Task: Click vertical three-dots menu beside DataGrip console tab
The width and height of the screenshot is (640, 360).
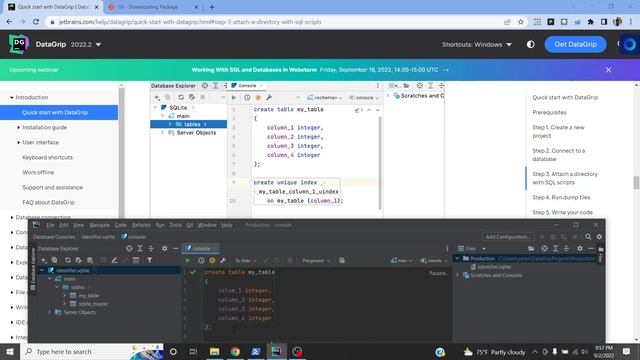Action: [x=447, y=248]
